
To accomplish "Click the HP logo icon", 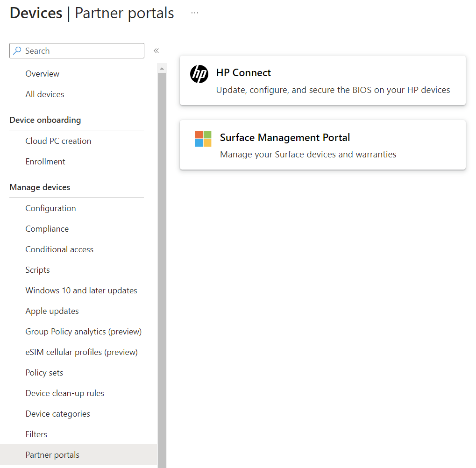I will click(x=199, y=74).
